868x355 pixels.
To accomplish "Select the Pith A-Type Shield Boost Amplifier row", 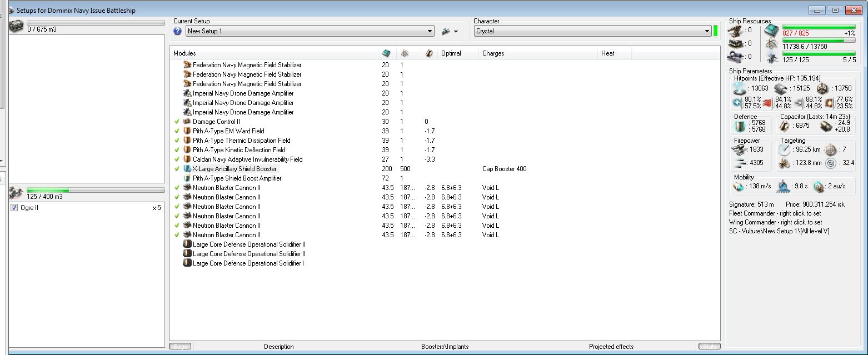I will (445, 178).
